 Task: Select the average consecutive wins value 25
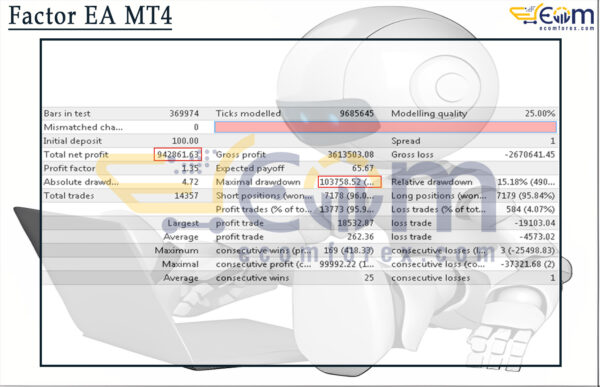[x=369, y=278]
